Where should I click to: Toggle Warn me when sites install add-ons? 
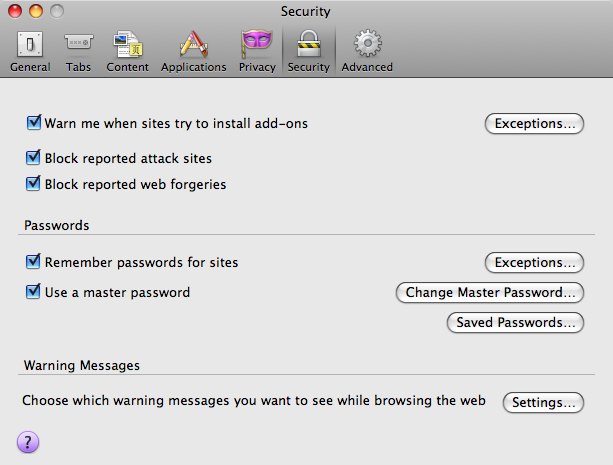[34, 123]
